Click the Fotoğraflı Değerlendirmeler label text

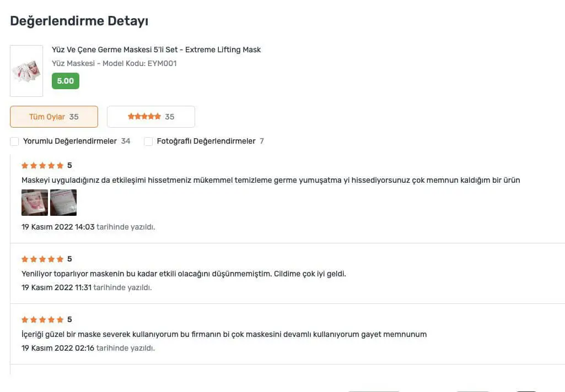[206, 141]
